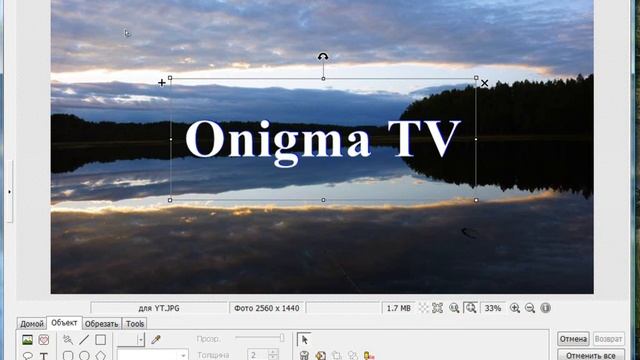The width and height of the screenshot is (640, 360).
Task: Click the full screen expand arrows icon
Action: coord(438,308)
